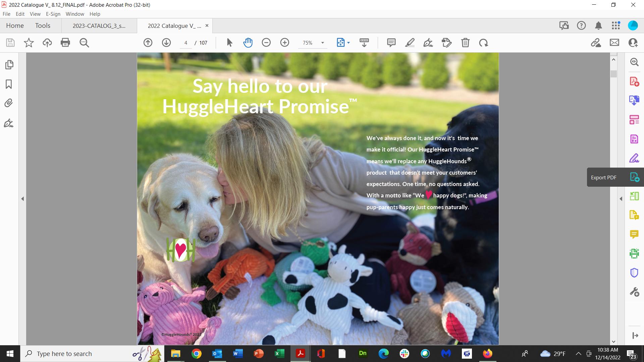Open Edit menu
Viewport: 644px width, 362px height.
coord(20,14)
